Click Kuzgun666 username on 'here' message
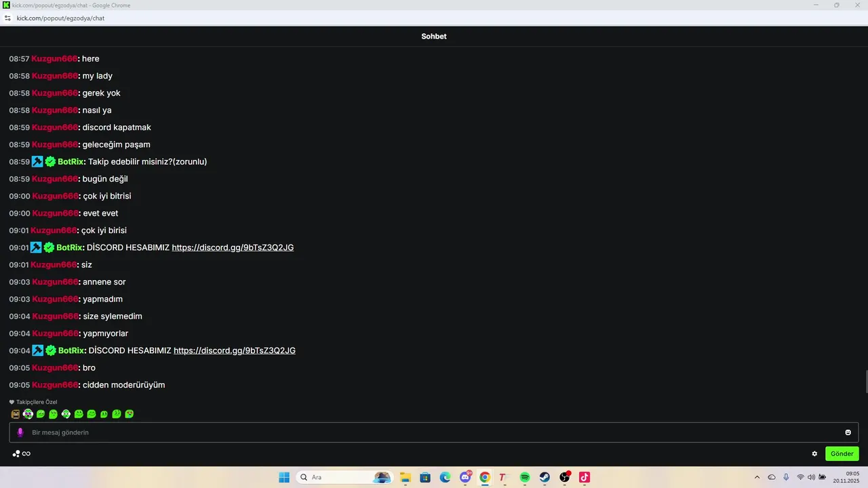The height and width of the screenshot is (488, 868). 54,59
